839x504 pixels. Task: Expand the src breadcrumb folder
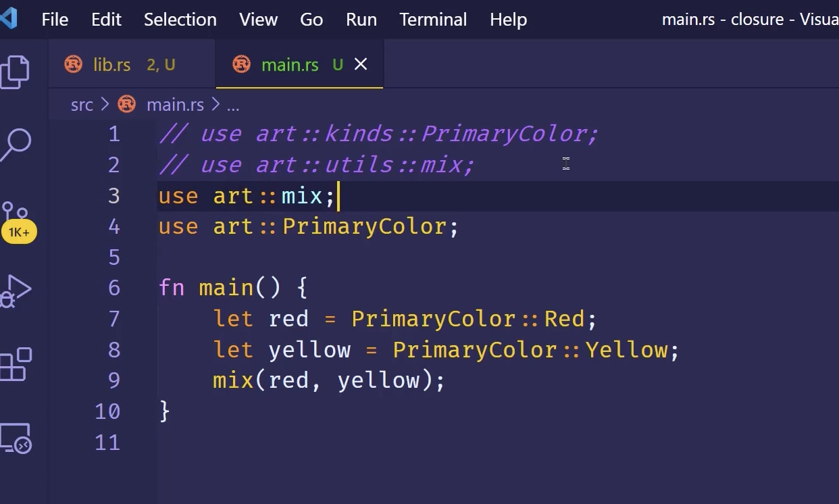[82, 105]
